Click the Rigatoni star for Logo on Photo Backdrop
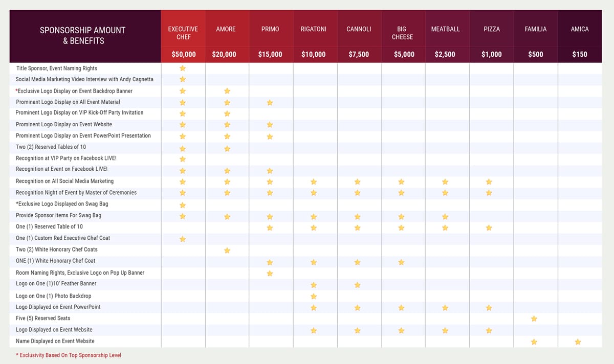Screen dimensions: 614x364 point(314,296)
